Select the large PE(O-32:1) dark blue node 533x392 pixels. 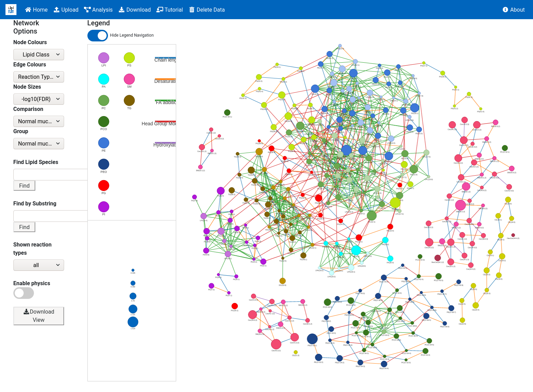312,339
